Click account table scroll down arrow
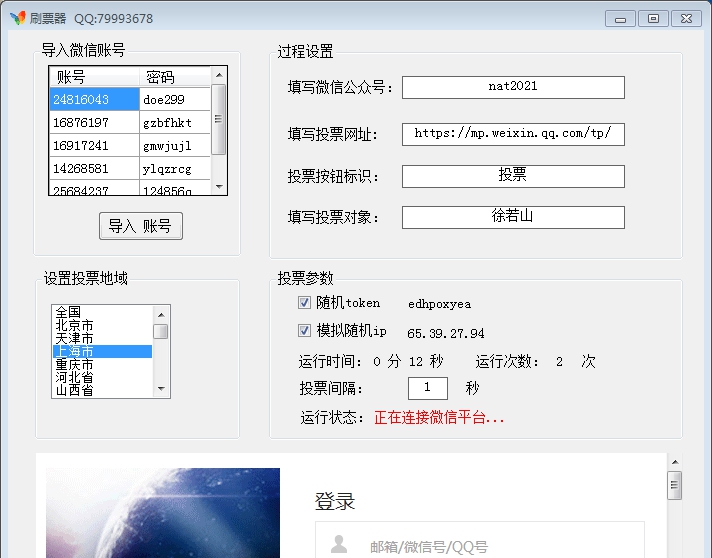 219,187
